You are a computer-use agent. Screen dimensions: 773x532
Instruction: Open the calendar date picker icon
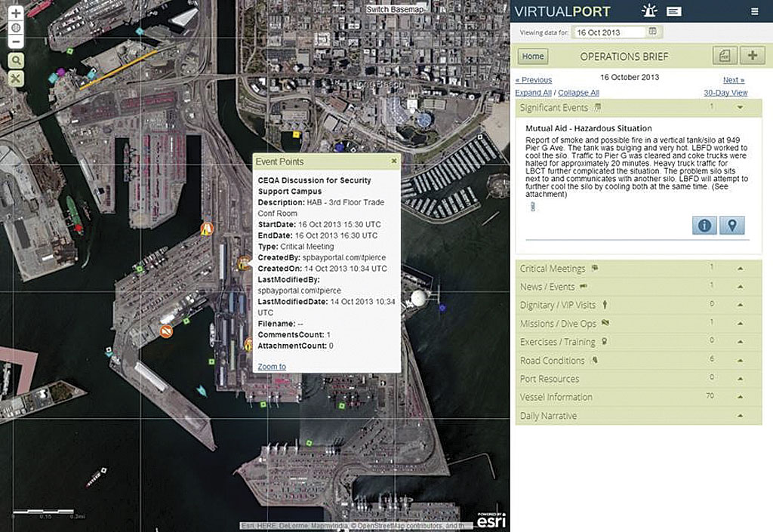[x=653, y=32]
